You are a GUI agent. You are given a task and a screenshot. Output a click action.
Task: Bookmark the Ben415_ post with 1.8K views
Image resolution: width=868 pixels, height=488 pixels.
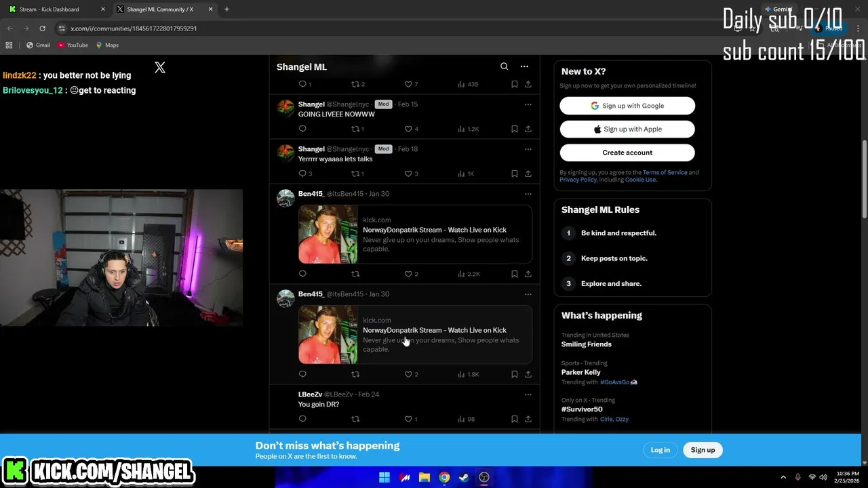515,374
